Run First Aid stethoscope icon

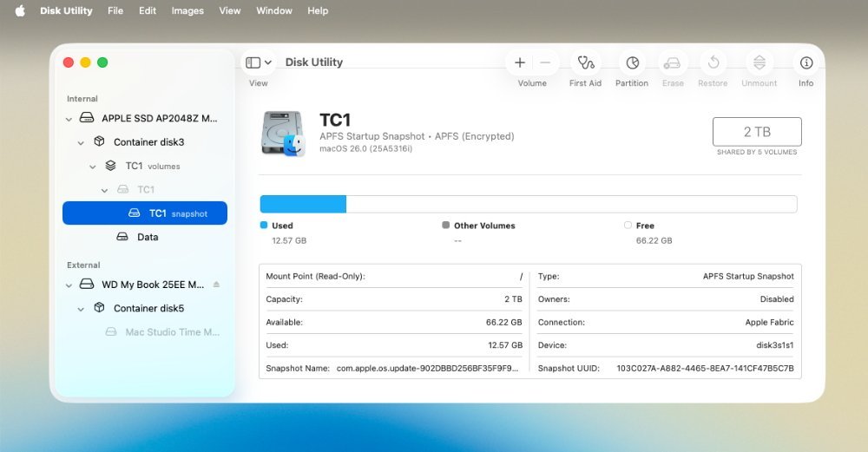click(586, 62)
